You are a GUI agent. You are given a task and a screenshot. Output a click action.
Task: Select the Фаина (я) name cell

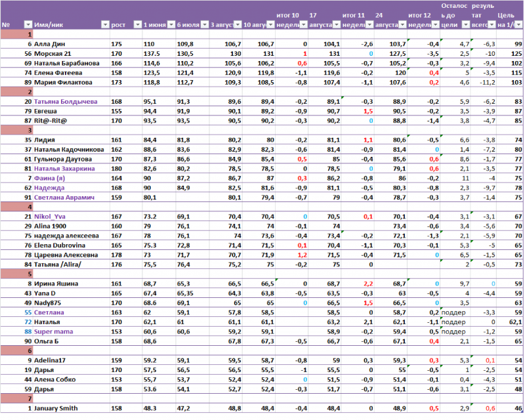tap(52, 178)
